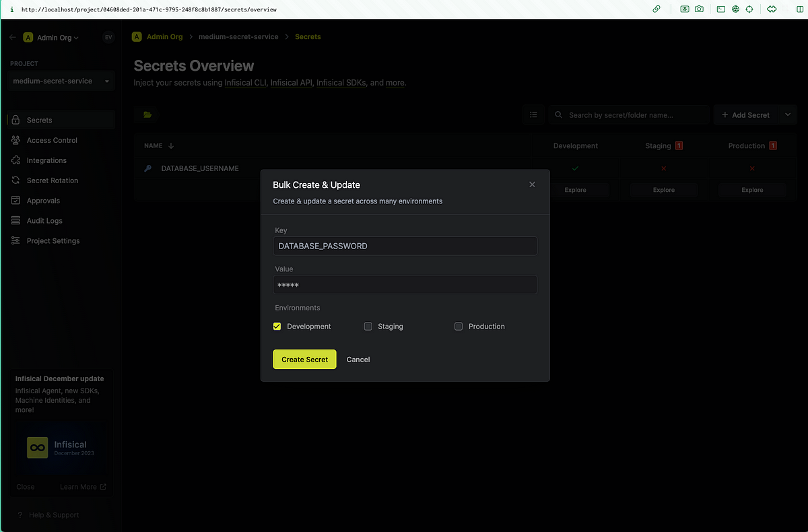The height and width of the screenshot is (532, 808).
Task: Click the Integrations puzzle icon
Action: (15, 160)
